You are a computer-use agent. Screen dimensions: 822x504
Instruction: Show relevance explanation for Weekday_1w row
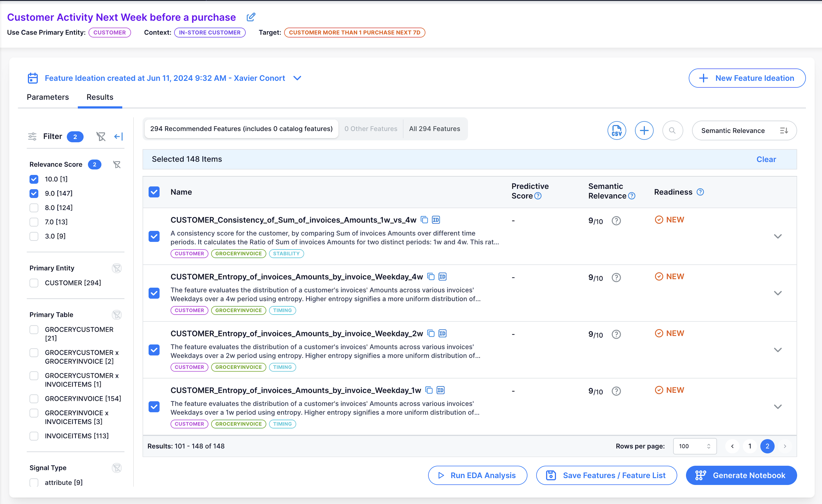(616, 391)
